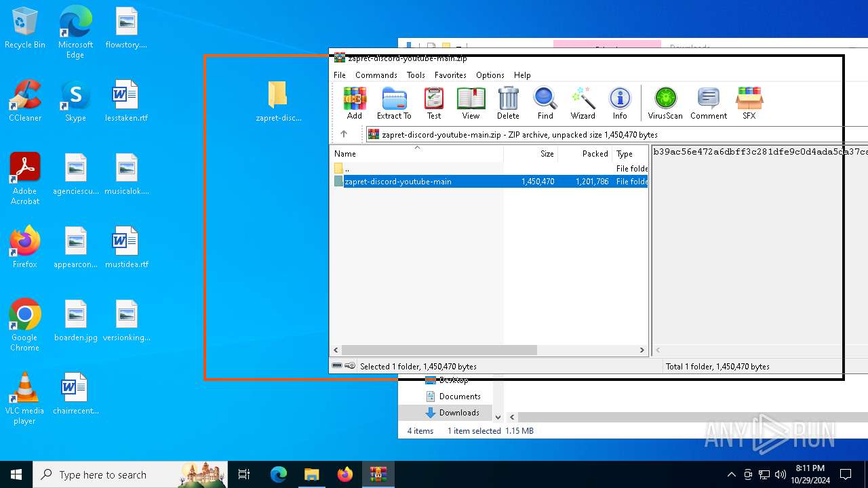Click the Add toolbar icon in WinRAR
868x488 pixels.
click(x=355, y=103)
